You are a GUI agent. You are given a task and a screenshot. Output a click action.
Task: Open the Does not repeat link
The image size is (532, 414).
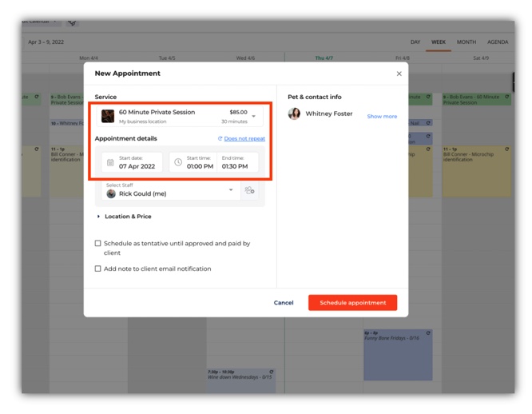click(x=244, y=138)
